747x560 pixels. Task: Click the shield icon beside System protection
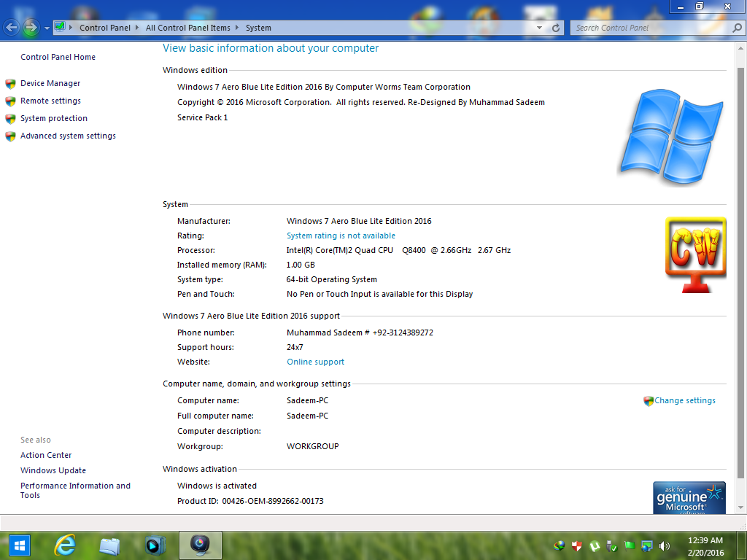pyautogui.click(x=10, y=119)
